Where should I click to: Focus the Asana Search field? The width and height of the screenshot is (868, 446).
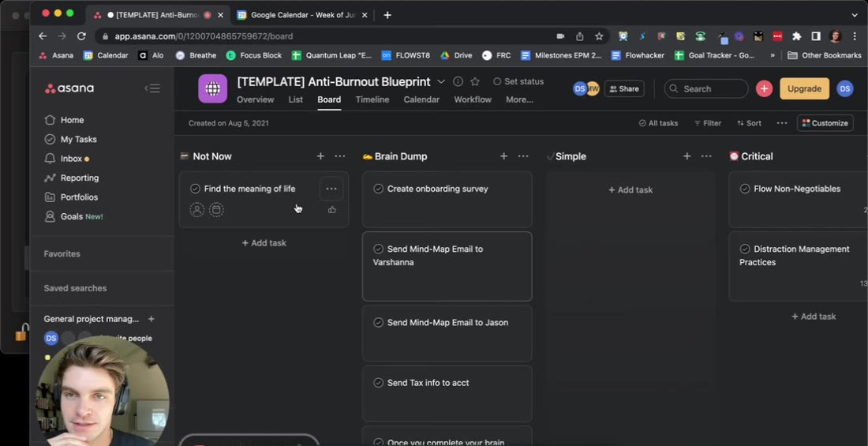705,88
